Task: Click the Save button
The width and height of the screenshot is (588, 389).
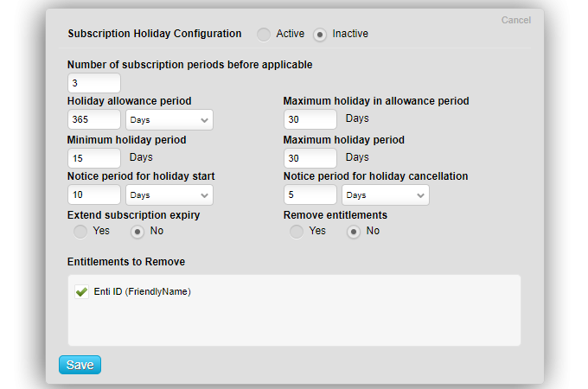Action: [80, 365]
